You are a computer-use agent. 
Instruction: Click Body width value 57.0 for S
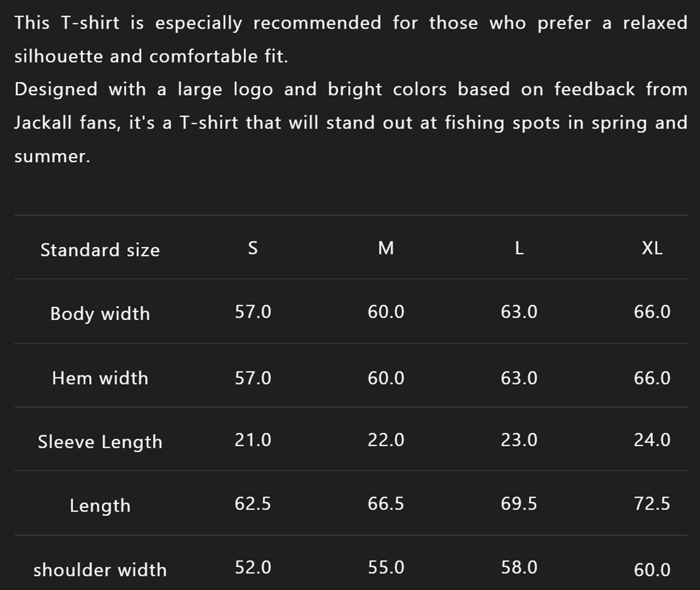253,311
